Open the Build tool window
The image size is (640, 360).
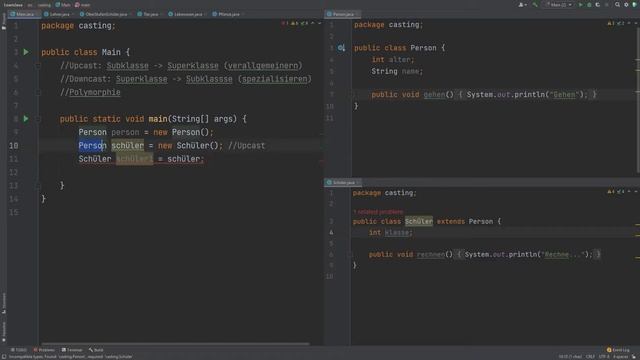point(96,350)
